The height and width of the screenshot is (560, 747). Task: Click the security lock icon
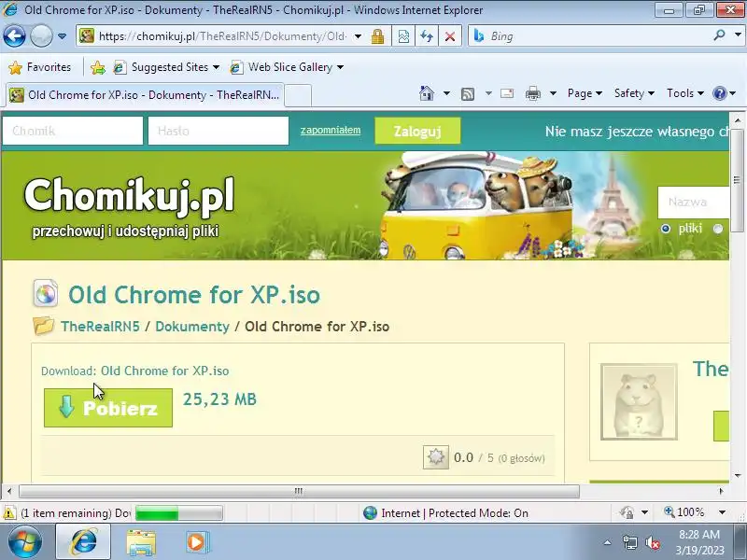coord(378,36)
